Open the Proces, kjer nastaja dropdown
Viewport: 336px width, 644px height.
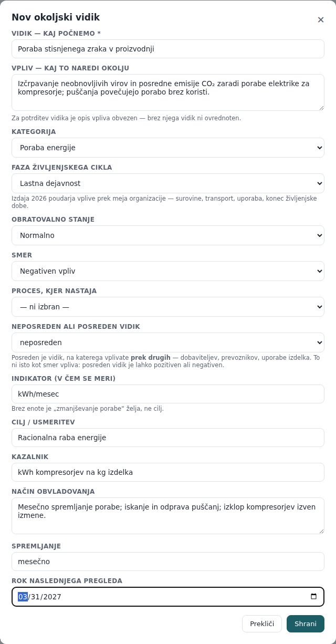(x=168, y=307)
